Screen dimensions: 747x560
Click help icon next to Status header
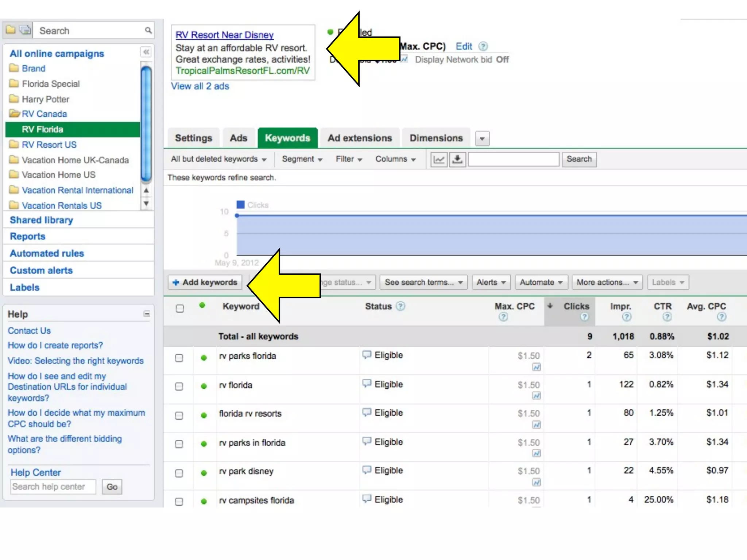[400, 306]
